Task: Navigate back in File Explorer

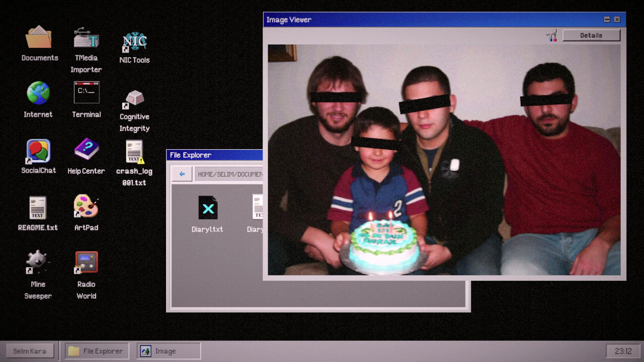Action: (182, 174)
